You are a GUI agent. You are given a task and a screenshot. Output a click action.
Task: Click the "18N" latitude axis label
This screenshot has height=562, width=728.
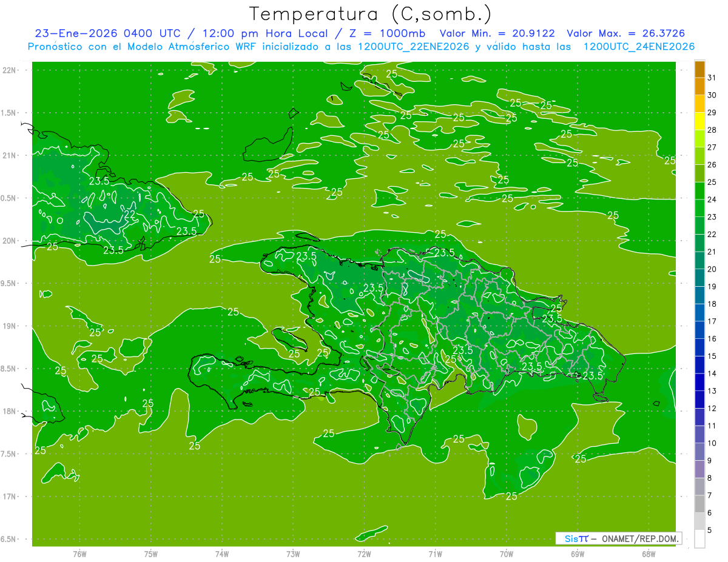(9, 411)
